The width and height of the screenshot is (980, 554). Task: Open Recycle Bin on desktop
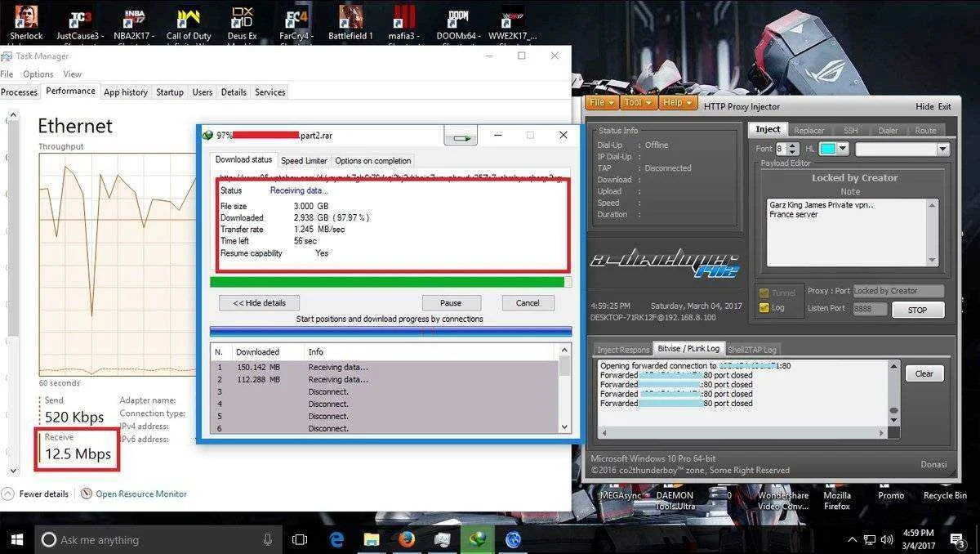[945, 495]
